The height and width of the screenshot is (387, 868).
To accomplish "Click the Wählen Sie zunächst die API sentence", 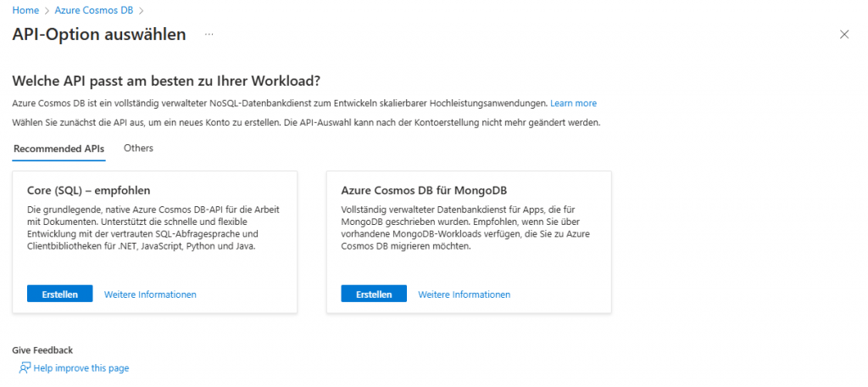I will (x=306, y=122).
